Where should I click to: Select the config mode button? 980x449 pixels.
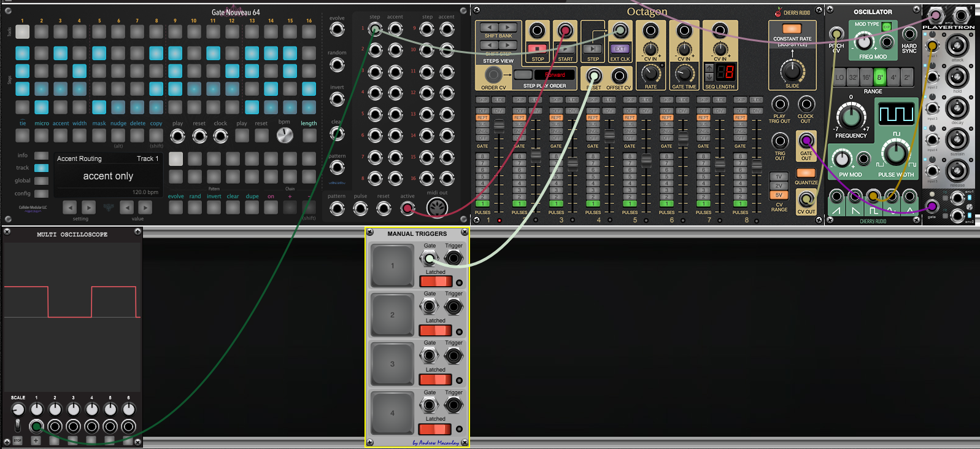coord(41,193)
